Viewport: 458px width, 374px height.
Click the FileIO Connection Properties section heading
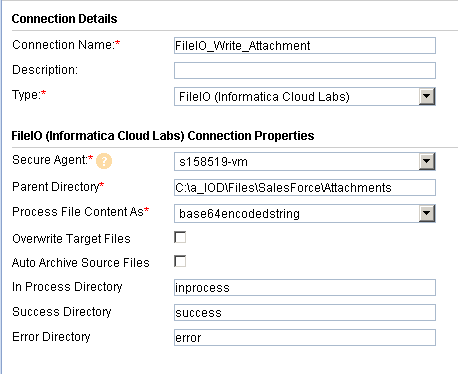163,136
